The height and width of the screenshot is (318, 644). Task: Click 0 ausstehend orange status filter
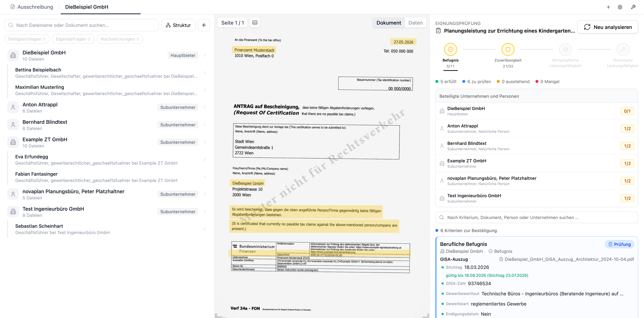[513, 82]
